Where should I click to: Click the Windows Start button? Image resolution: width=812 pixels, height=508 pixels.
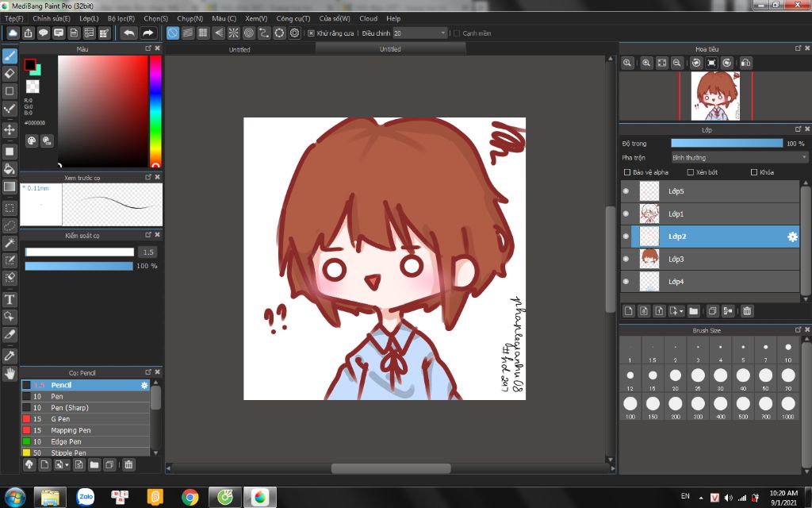tap(14, 498)
